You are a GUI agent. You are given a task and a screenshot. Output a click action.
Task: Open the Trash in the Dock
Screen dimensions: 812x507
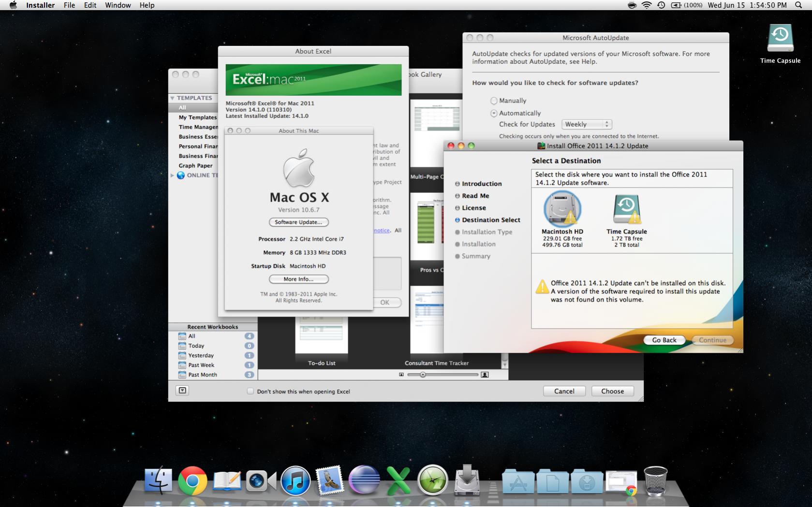click(655, 481)
